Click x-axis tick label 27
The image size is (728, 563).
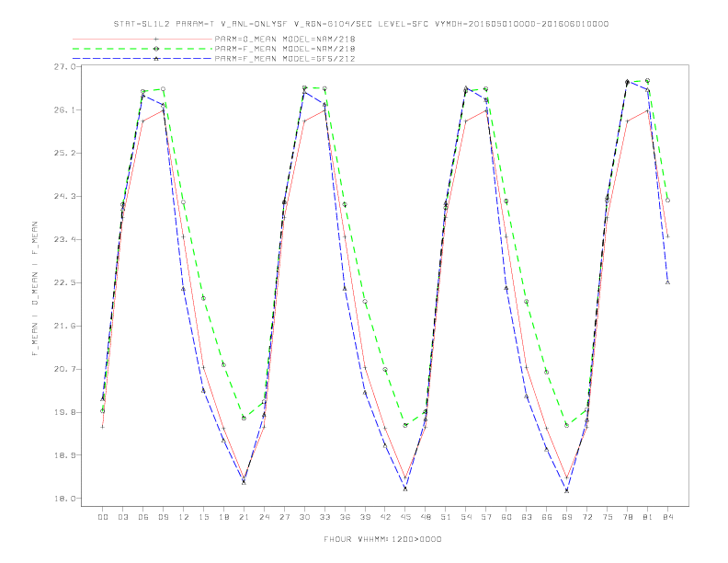pos(284,517)
